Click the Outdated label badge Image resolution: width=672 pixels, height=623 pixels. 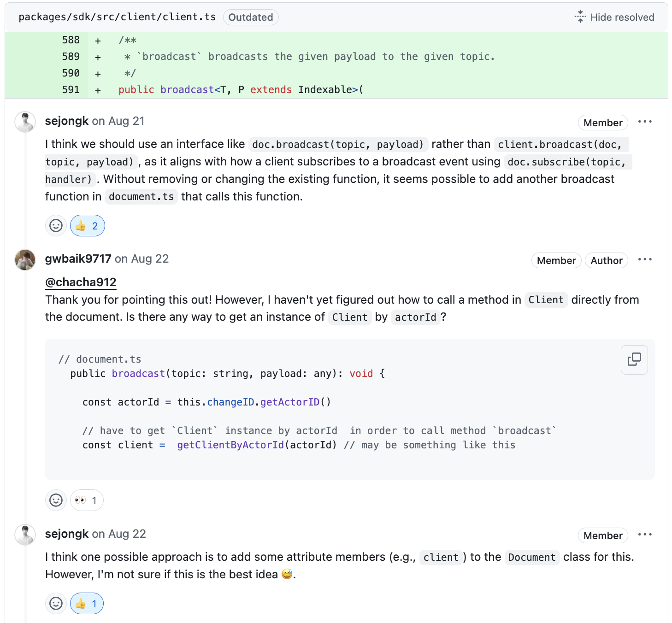[x=251, y=18]
